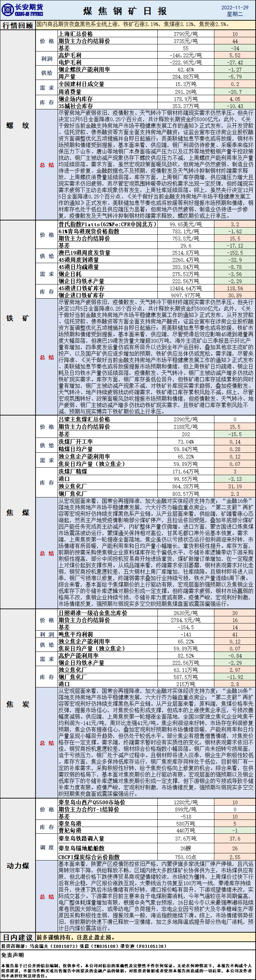Select the value 1280元/吨
Image resolution: width=256 pixels, height=980 pixels.
pos(186,802)
